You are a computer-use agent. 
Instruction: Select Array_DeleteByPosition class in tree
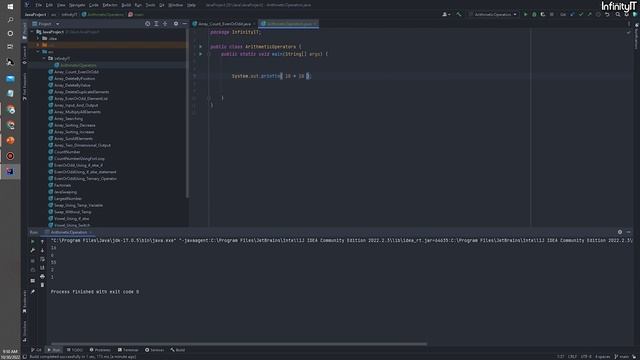tap(74, 78)
